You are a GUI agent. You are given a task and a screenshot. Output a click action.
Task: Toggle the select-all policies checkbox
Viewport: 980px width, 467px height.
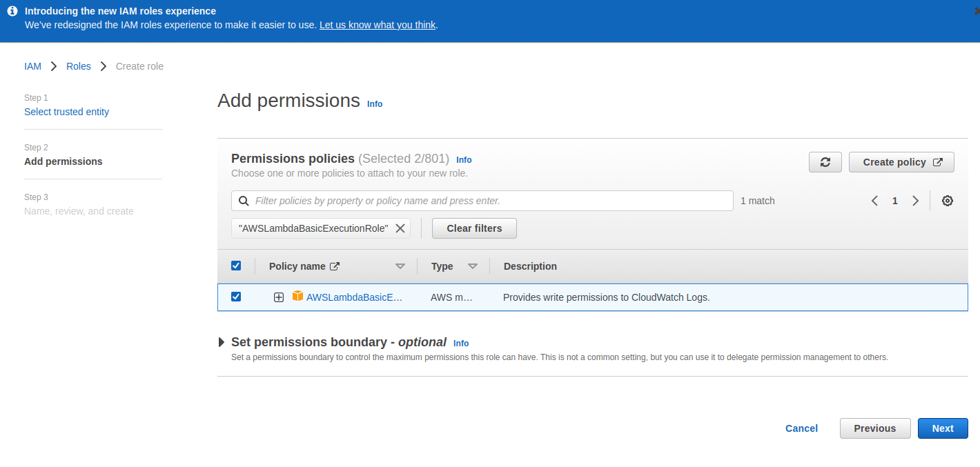tap(236, 266)
